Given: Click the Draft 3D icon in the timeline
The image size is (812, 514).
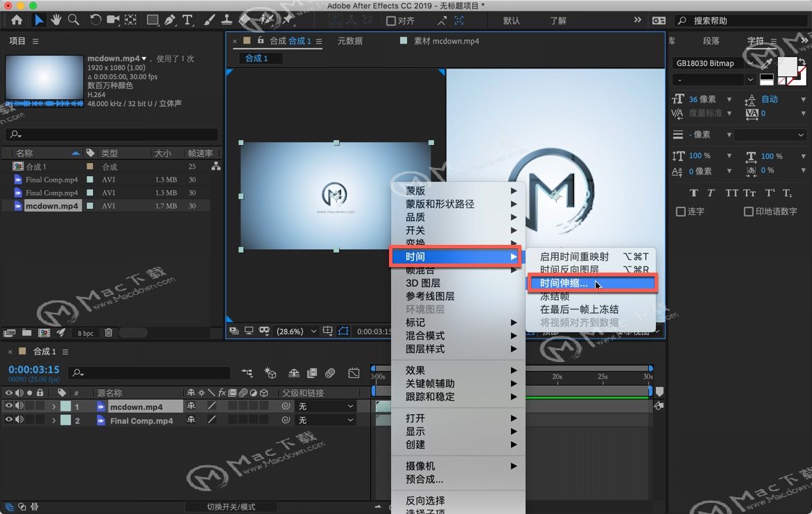Looking at the screenshot, I should click(x=270, y=373).
